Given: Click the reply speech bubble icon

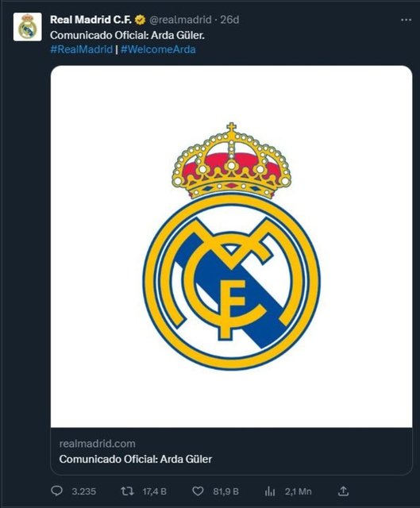Looking at the screenshot, I should pyautogui.click(x=57, y=491).
